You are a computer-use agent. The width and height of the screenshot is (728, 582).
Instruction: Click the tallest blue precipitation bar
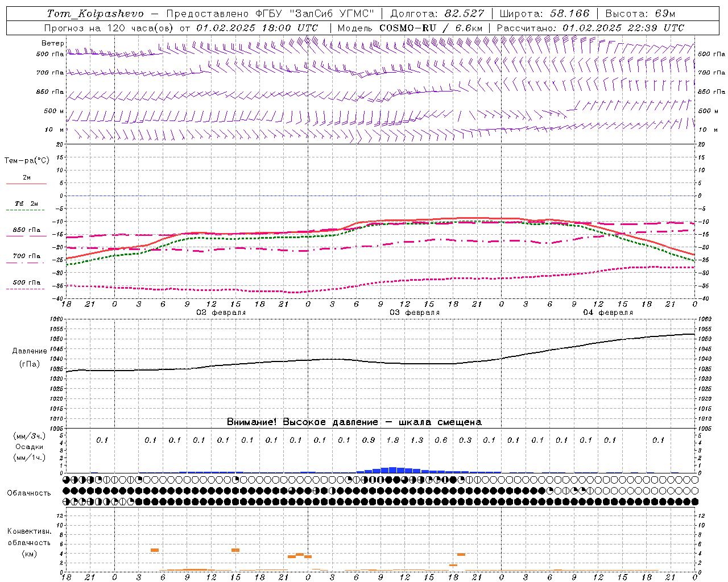392,470
